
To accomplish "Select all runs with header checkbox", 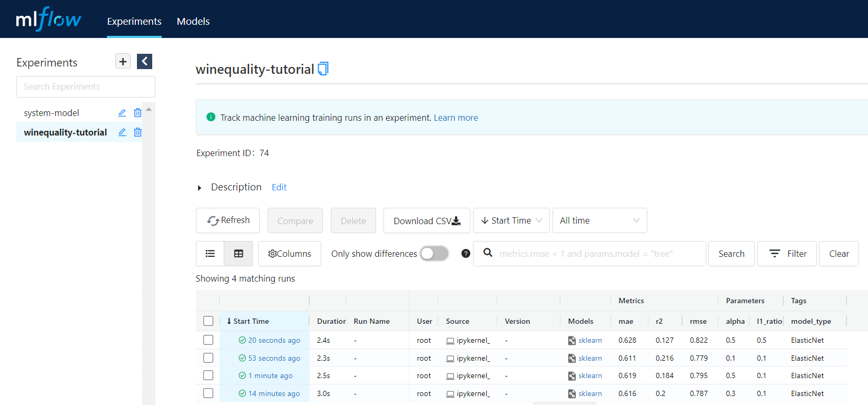I will [209, 321].
